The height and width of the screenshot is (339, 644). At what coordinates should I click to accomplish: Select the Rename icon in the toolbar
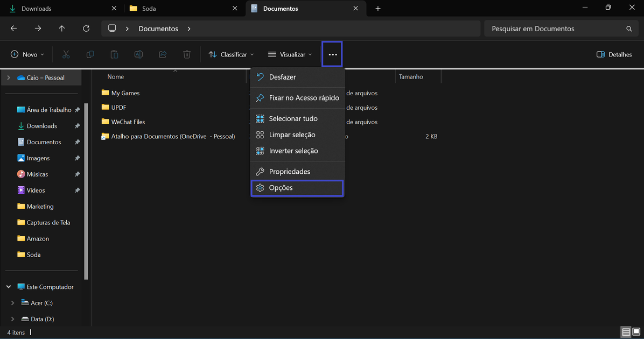pyautogui.click(x=138, y=54)
